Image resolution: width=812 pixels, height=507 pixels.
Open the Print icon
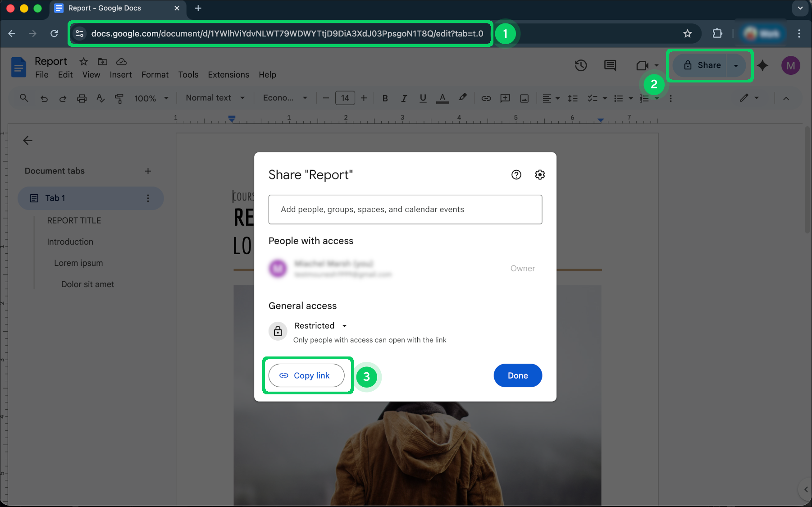point(82,98)
